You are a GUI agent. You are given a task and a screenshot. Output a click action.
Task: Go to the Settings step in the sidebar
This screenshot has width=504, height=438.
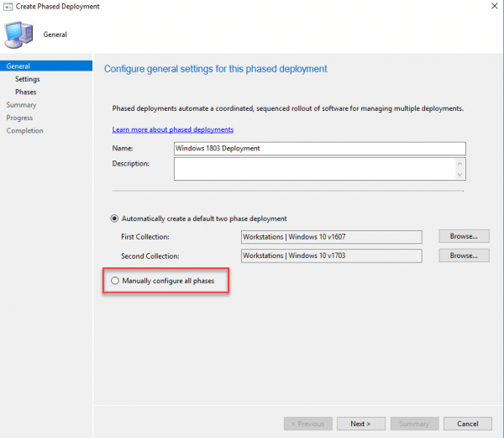coord(27,79)
